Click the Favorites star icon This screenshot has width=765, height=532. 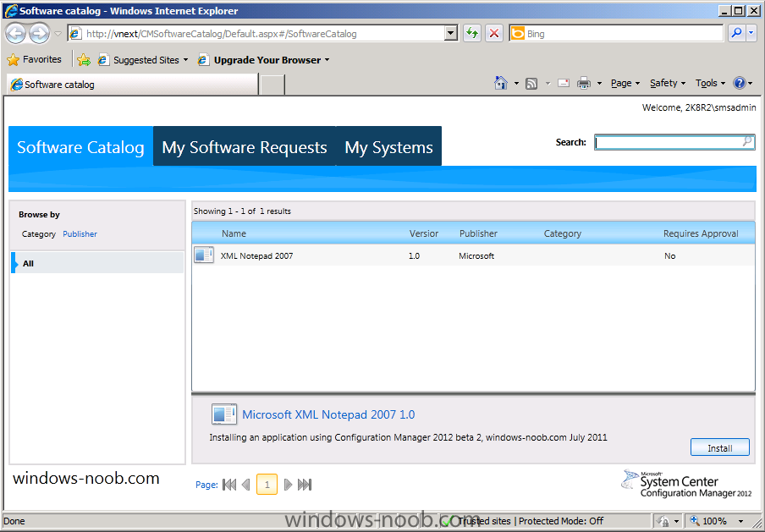click(x=14, y=60)
